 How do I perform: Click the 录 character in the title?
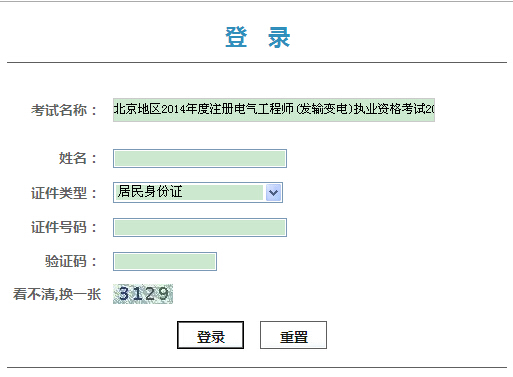[279, 37]
